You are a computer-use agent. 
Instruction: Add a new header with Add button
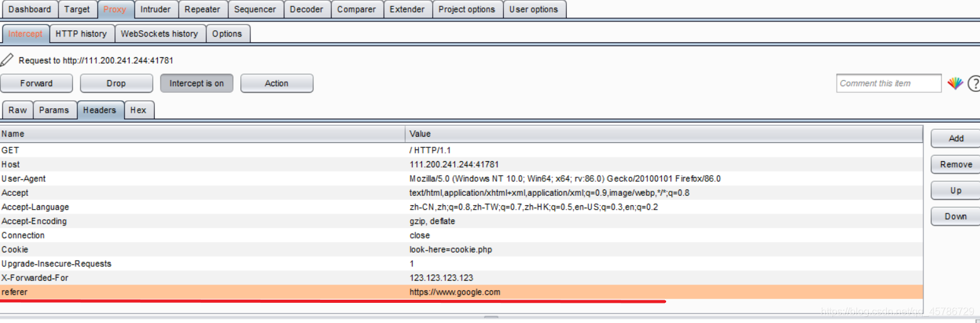click(956, 139)
